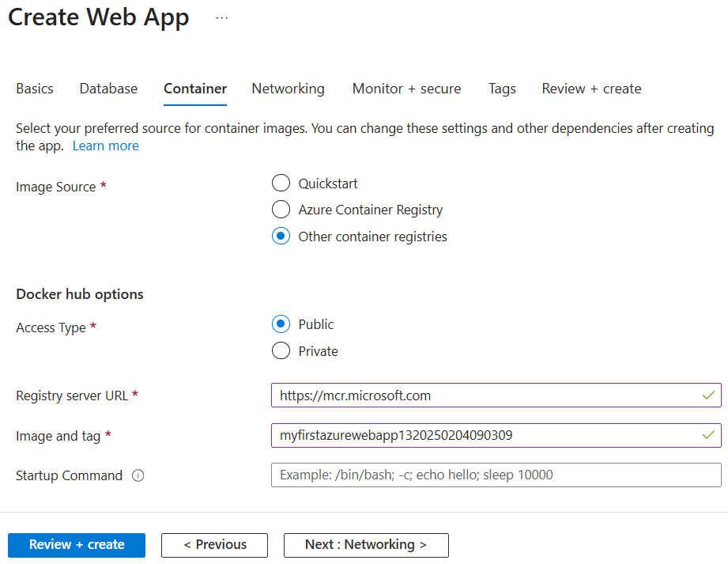The height and width of the screenshot is (564, 728).
Task: Select the Container tab
Action: point(195,89)
